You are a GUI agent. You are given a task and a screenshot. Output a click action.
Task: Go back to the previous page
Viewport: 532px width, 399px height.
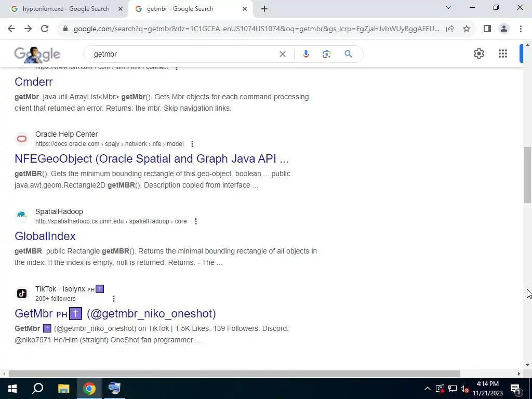click(x=11, y=29)
